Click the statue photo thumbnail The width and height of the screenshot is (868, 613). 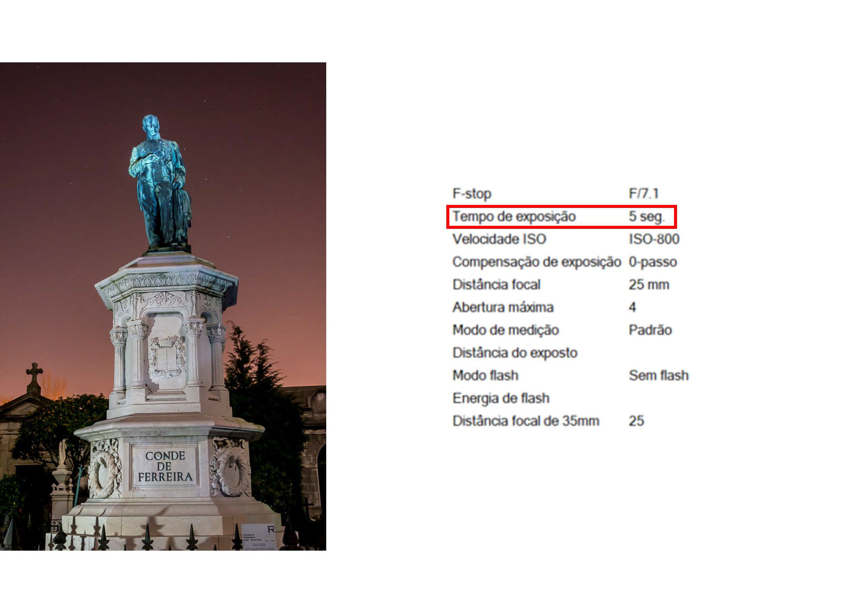click(163, 306)
